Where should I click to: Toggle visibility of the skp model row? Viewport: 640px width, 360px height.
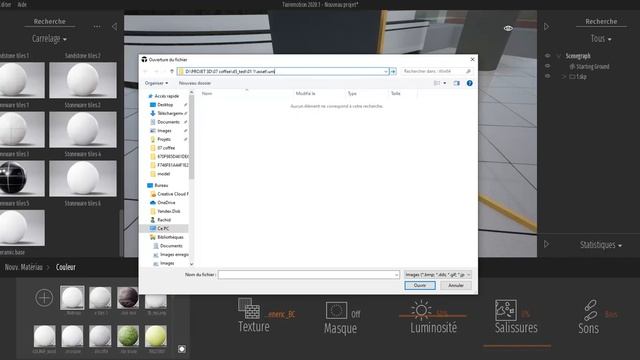tap(548, 76)
